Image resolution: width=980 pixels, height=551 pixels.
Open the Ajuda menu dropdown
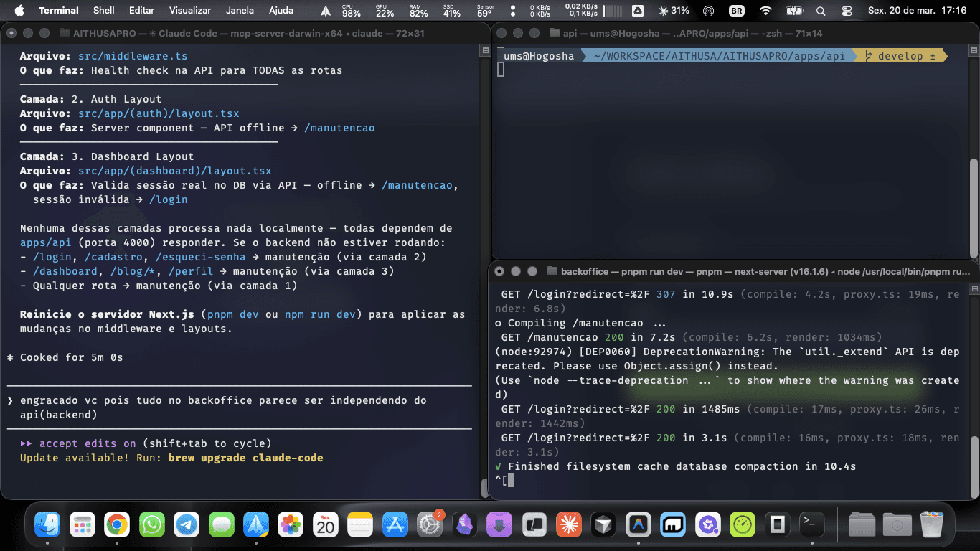[281, 11]
